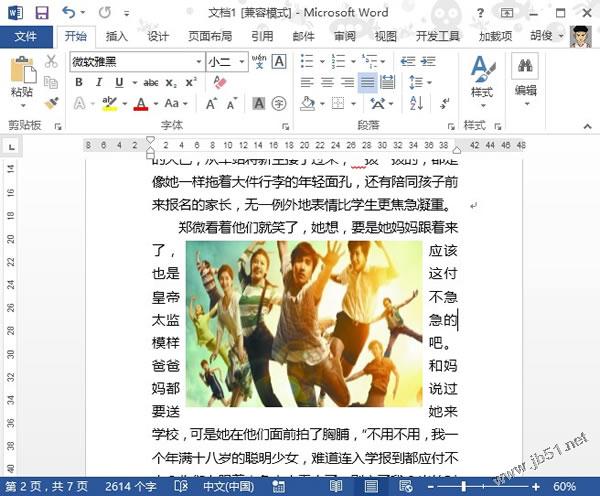Switch to Read Mode view
The image size is (600, 496).
(x=336, y=486)
